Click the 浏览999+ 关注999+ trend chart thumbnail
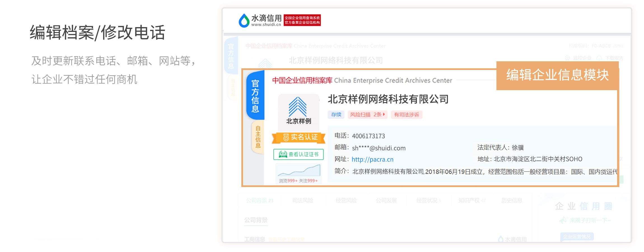Image resolution: width=644 pixels, height=252 pixels. point(298,174)
